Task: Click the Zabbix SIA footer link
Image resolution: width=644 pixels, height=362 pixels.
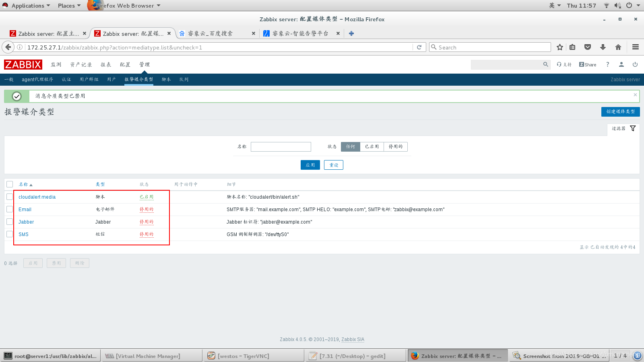Action: click(353, 339)
